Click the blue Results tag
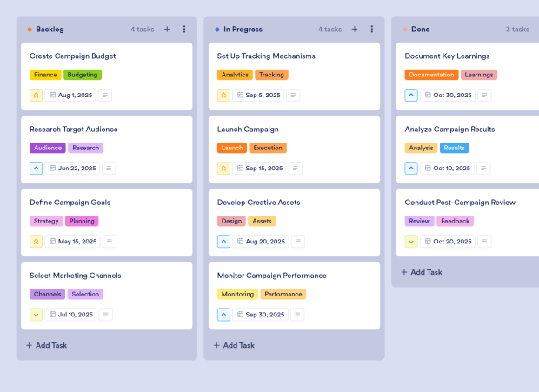539x392 pixels. pyautogui.click(x=454, y=148)
